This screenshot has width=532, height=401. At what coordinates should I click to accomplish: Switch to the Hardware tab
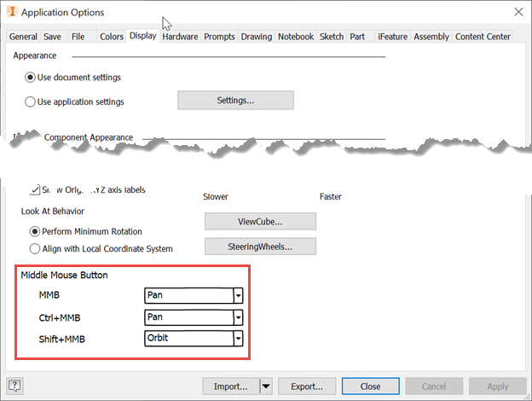click(x=180, y=37)
